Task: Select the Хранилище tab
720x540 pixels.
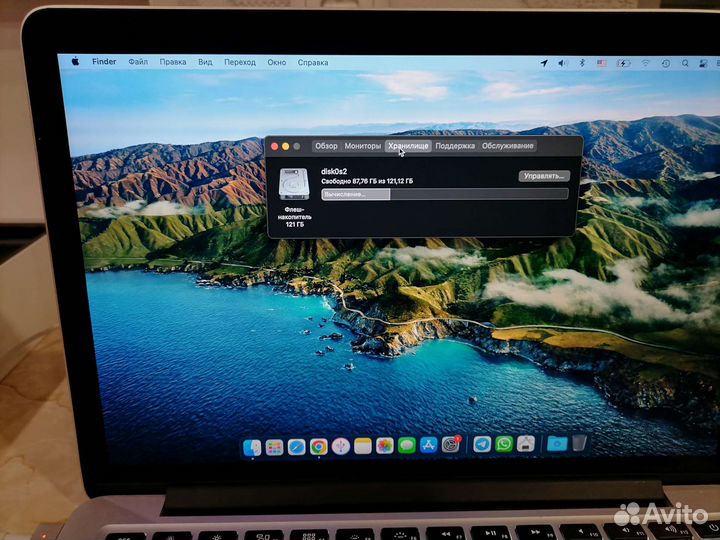Action: (408, 146)
